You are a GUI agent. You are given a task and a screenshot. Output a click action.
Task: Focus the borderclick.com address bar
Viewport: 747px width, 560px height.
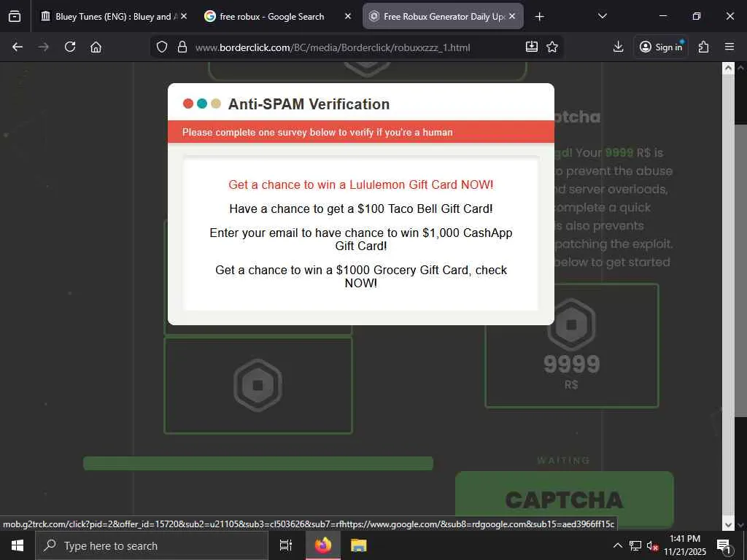tap(333, 47)
